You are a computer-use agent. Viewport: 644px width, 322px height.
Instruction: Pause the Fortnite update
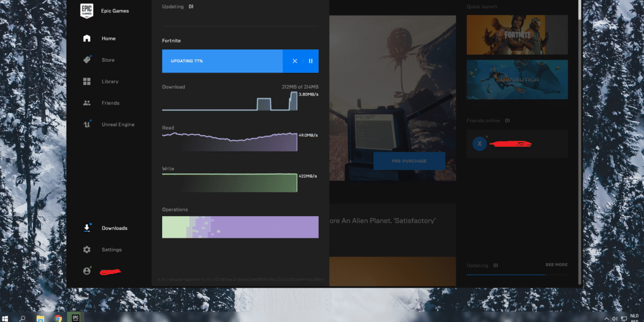(311, 61)
